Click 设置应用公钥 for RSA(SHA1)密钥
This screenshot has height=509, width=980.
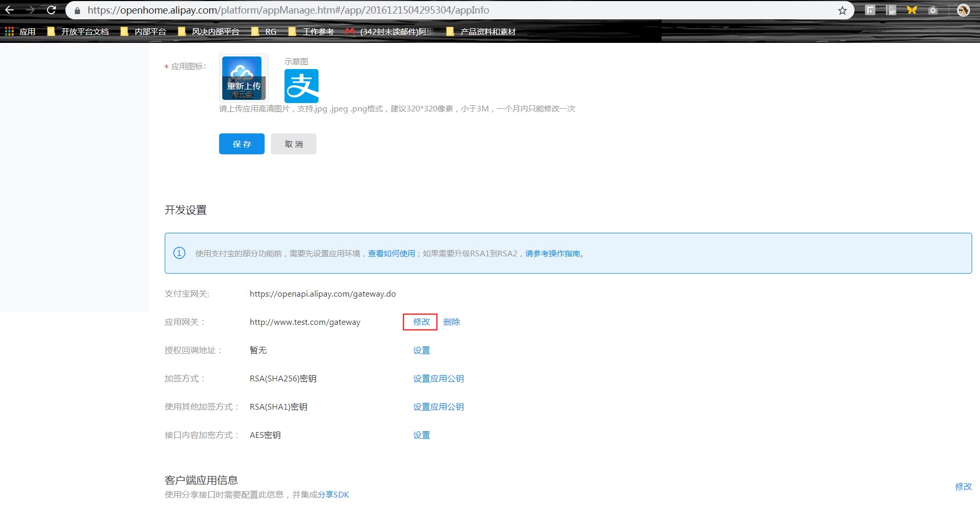[439, 406]
